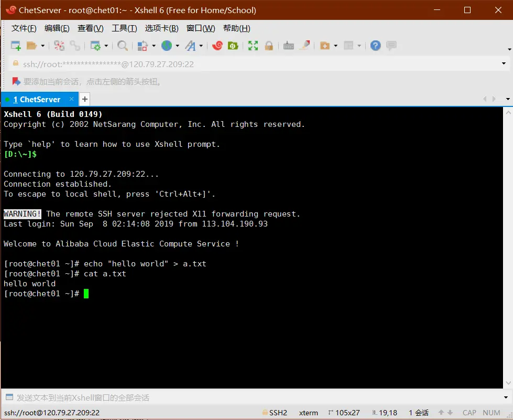Click the NUM indicator in status bar
The height and width of the screenshot is (420, 513).
492,413
